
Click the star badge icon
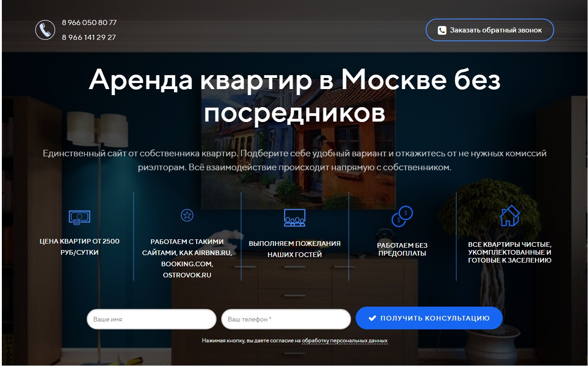pos(187,215)
